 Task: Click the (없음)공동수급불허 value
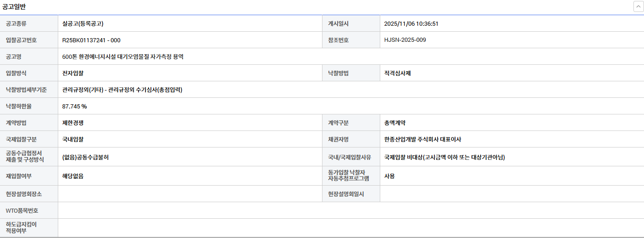pyautogui.click(x=85, y=157)
